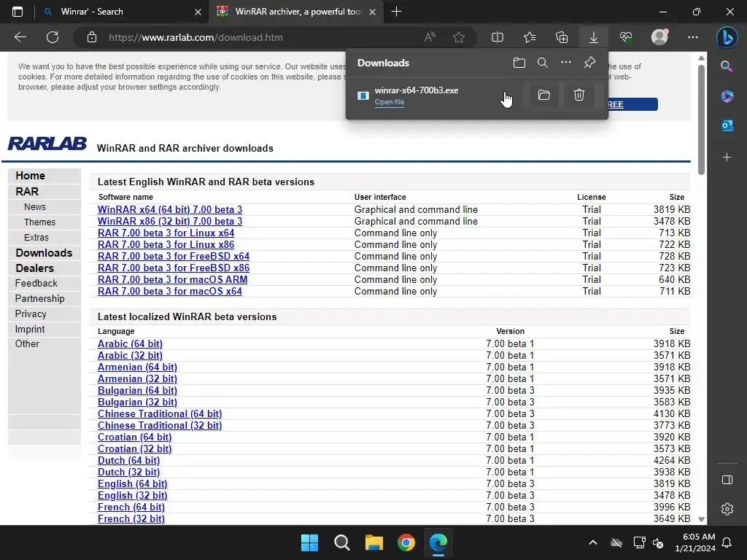This screenshot has width=747, height=560.
Task: Open the Windows Start menu
Action: point(309,542)
